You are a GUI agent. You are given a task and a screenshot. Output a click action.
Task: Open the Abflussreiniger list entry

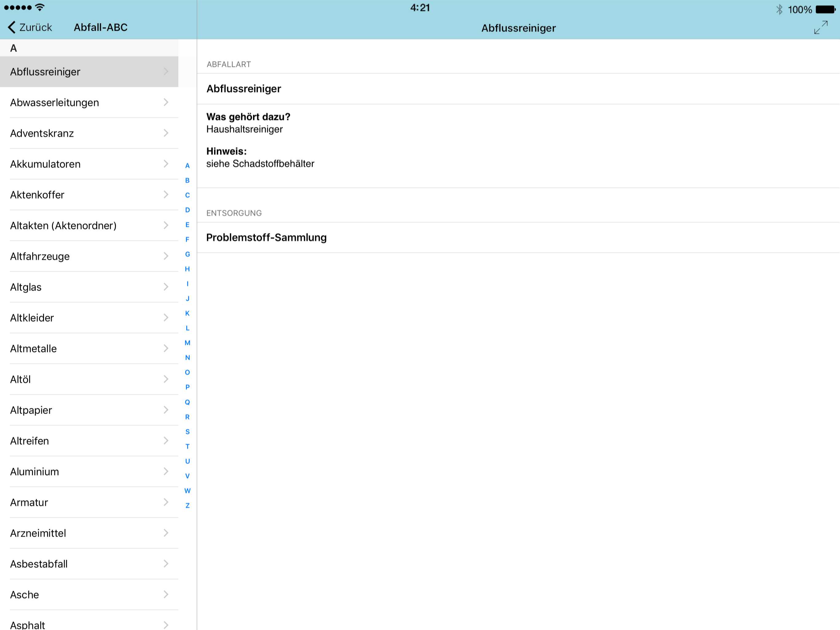[x=89, y=72]
